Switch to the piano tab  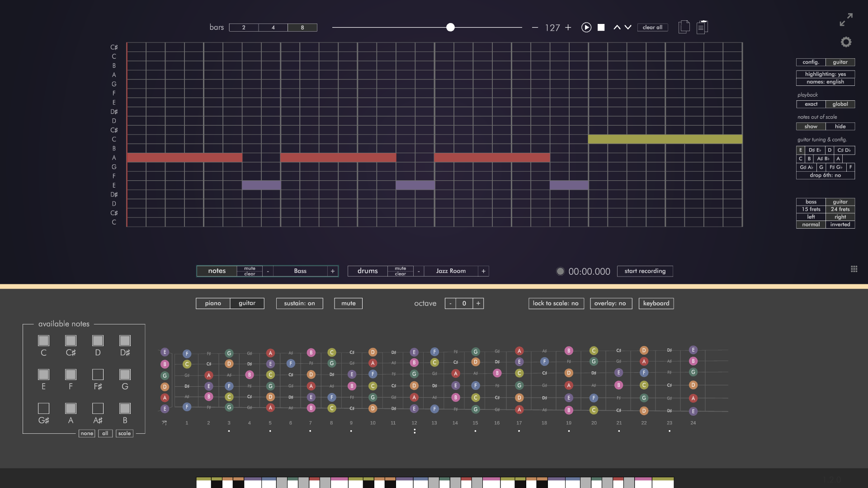pos(213,303)
